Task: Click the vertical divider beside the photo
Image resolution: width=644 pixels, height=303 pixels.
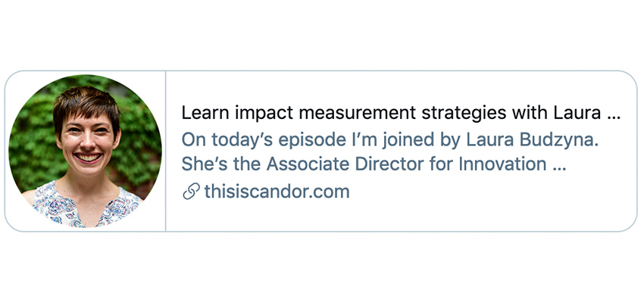Action: pyautogui.click(x=165, y=151)
